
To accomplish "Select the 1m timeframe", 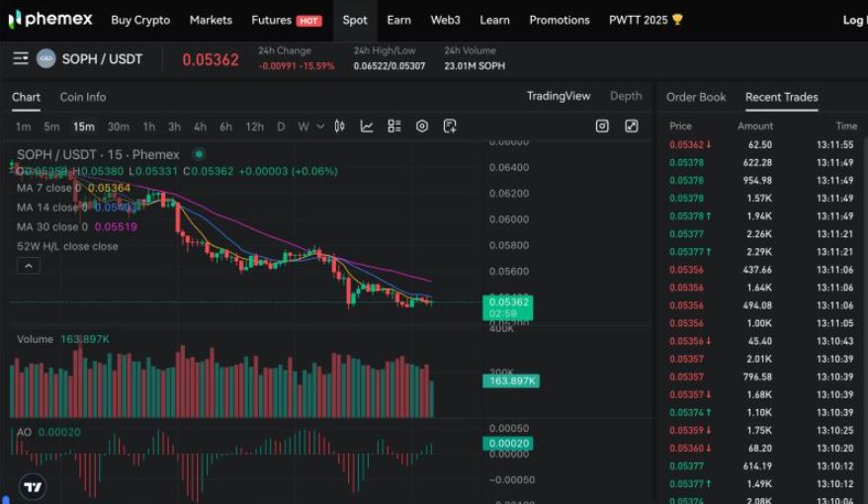I will (24, 126).
